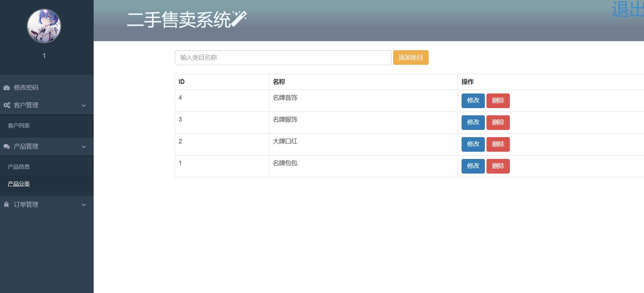Viewport: 644px width, 293px height.
Task: Click the dashboard icon beside 修改密码
Action: 7,88
